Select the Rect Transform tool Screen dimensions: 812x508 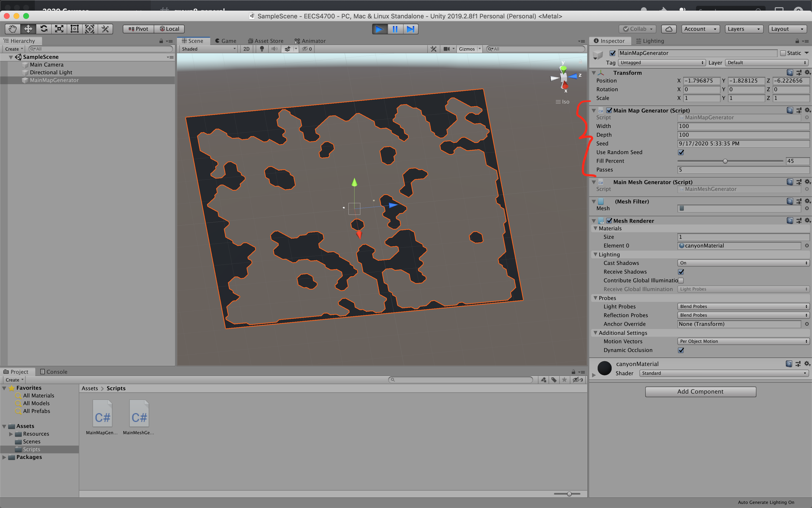[74, 29]
